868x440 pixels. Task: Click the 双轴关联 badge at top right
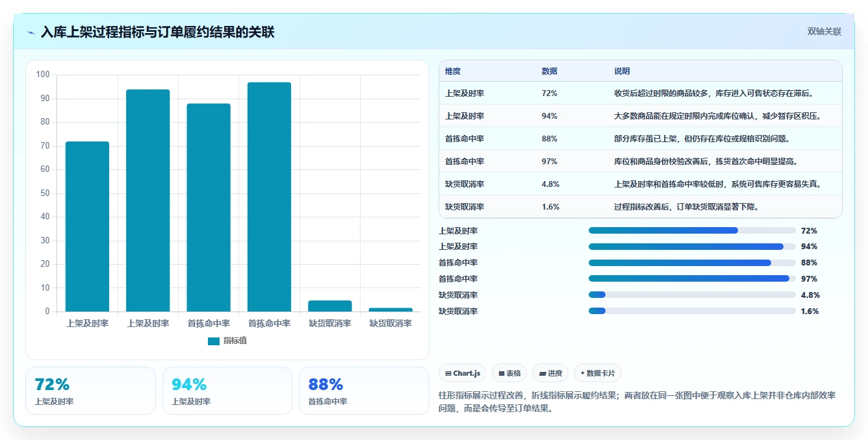pyautogui.click(x=824, y=32)
